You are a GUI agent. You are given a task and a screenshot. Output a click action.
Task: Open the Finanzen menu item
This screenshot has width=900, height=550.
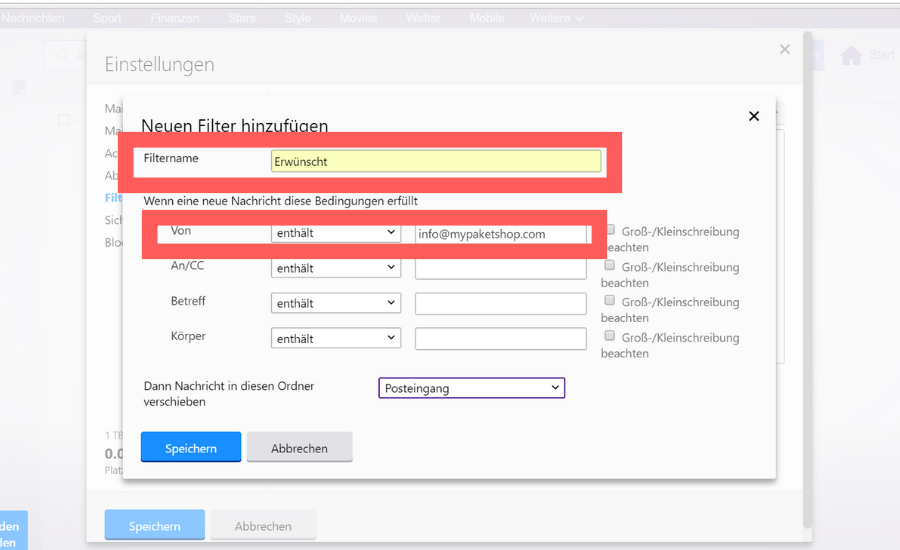click(x=174, y=18)
